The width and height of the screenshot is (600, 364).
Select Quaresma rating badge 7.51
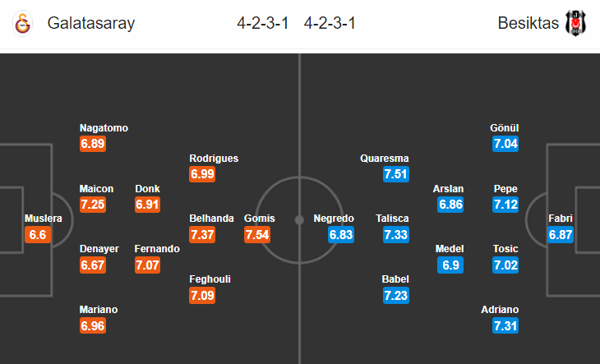click(x=396, y=174)
